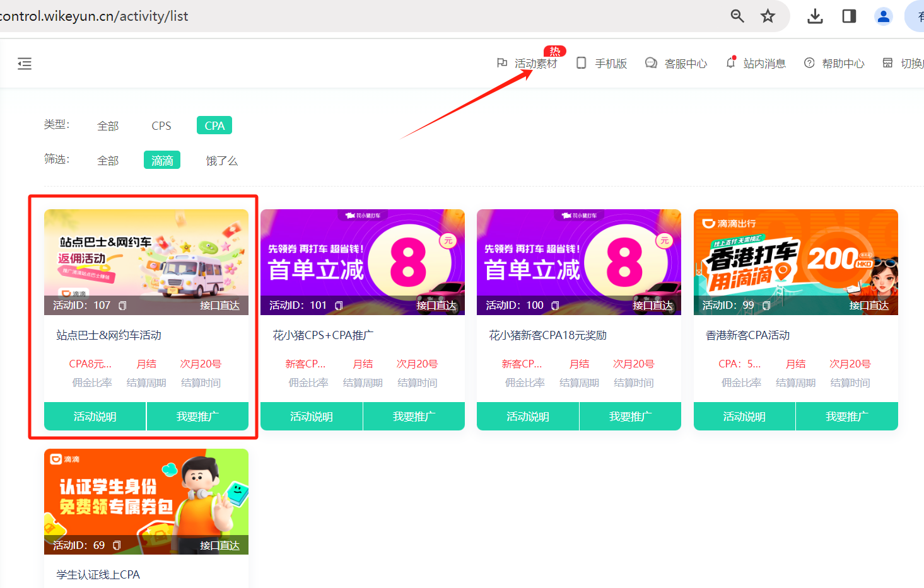Click 活动说明 for 站点巴士&网约车活动
The image size is (924, 588).
point(95,417)
